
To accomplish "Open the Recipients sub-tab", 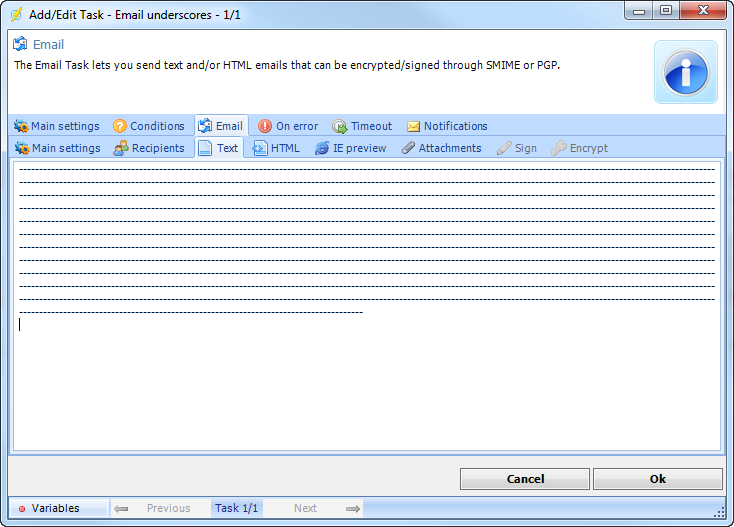I will point(149,148).
